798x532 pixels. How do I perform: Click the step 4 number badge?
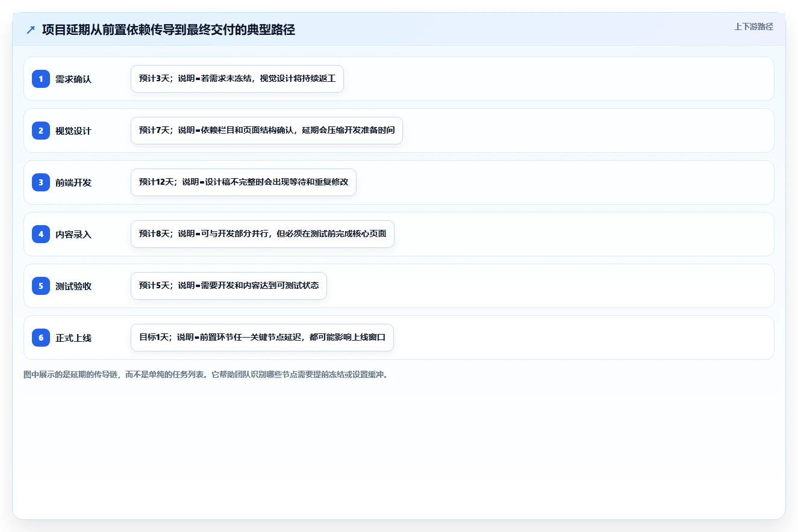(41, 234)
